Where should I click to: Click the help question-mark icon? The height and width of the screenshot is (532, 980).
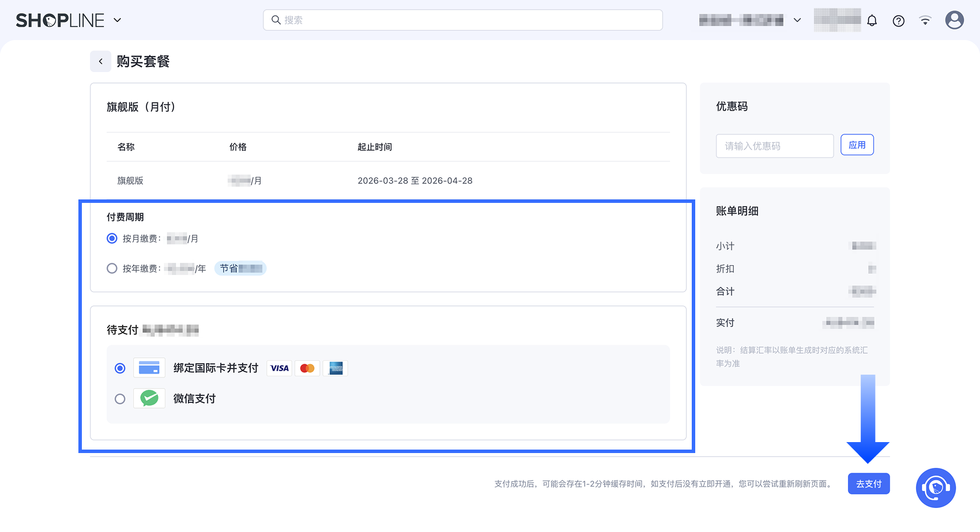pos(898,20)
